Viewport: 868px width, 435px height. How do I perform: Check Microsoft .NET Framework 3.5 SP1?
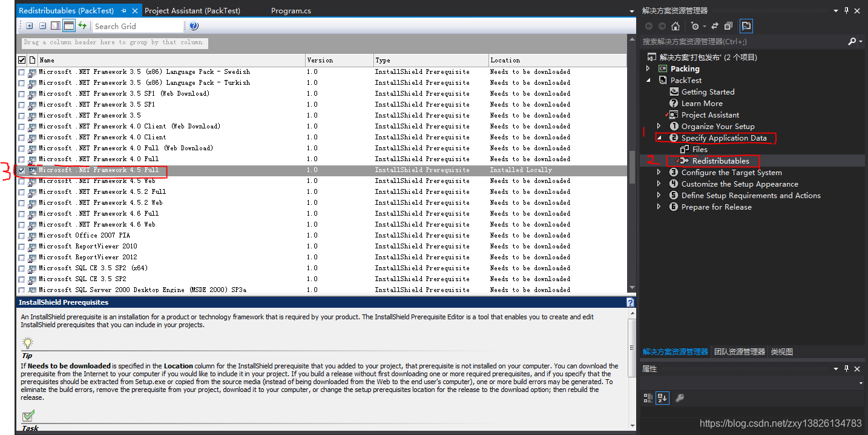pos(22,105)
